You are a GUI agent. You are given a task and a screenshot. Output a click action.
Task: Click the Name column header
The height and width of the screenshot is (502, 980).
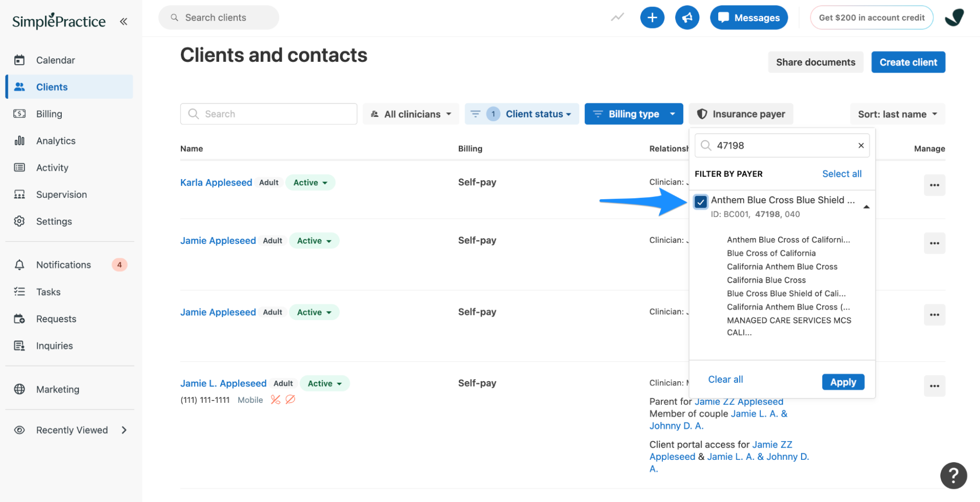click(x=192, y=149)
